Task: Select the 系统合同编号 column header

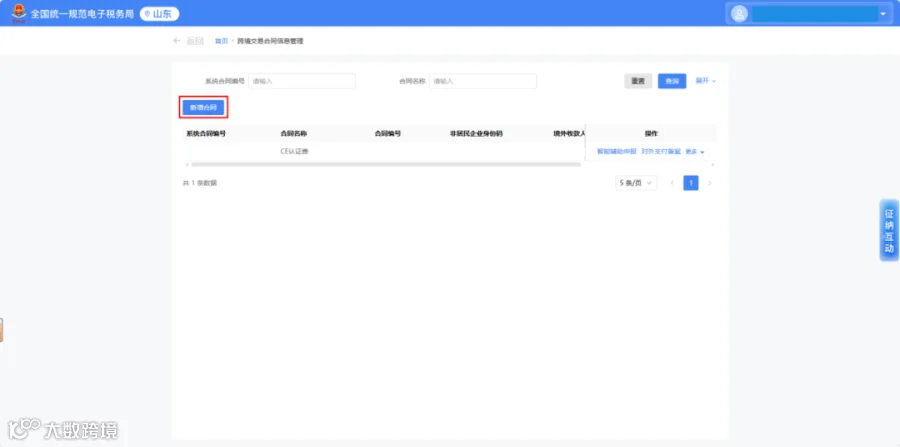Action: [205, 134]
